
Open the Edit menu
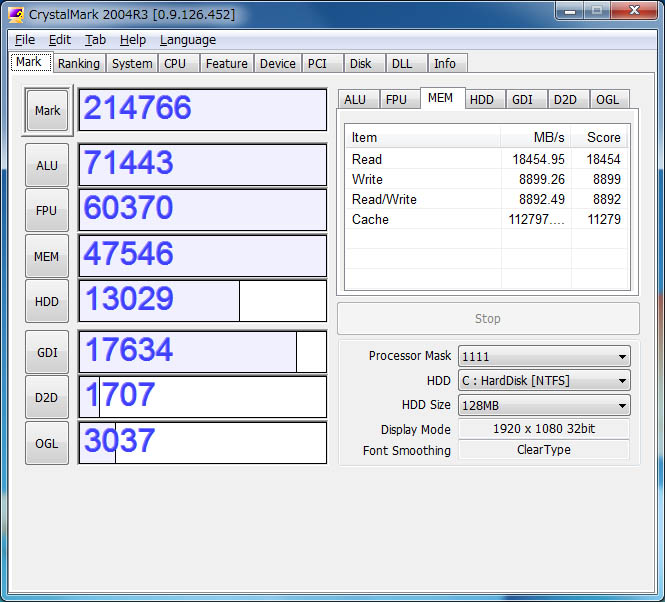pyautogui.click(x=60, y=40)
